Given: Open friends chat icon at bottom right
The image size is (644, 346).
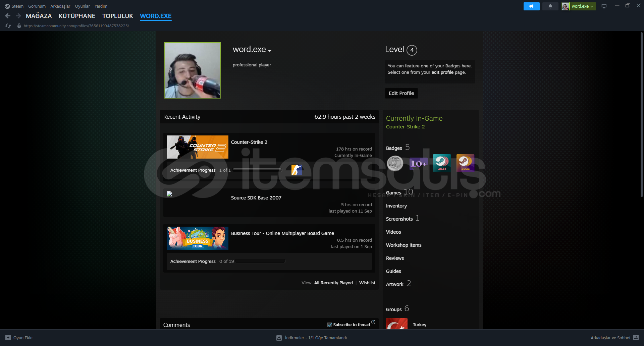Looking at the screenshot, I should [636, 338].
